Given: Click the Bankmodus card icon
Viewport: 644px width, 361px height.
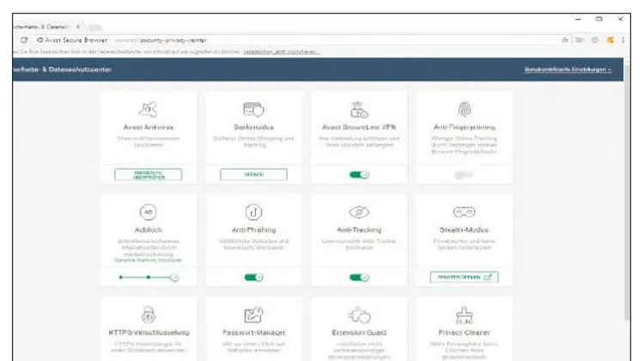Looking at the screenshot, I should tap(253, 110).
